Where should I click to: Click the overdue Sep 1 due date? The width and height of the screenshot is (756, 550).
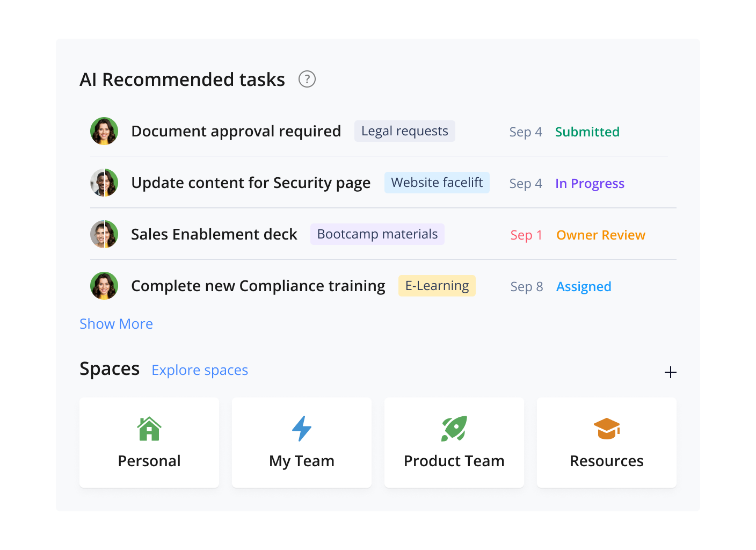(x=526, y=235)
